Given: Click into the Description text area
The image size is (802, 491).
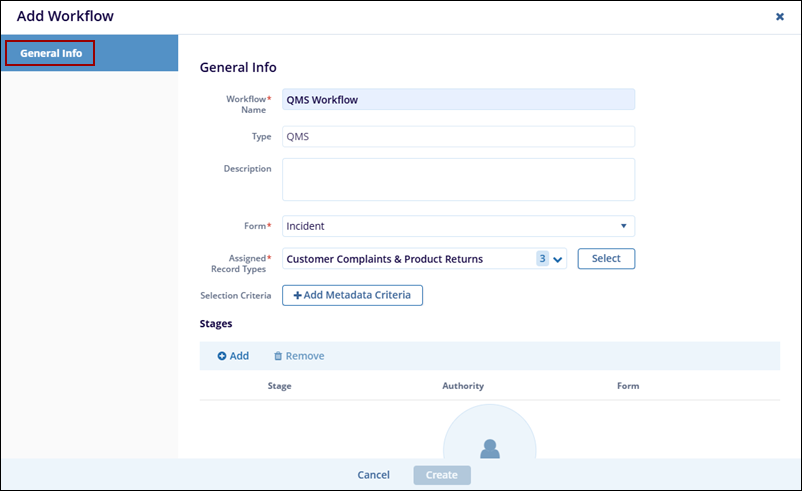Looking at the screenshot, I should pos(458,180).
